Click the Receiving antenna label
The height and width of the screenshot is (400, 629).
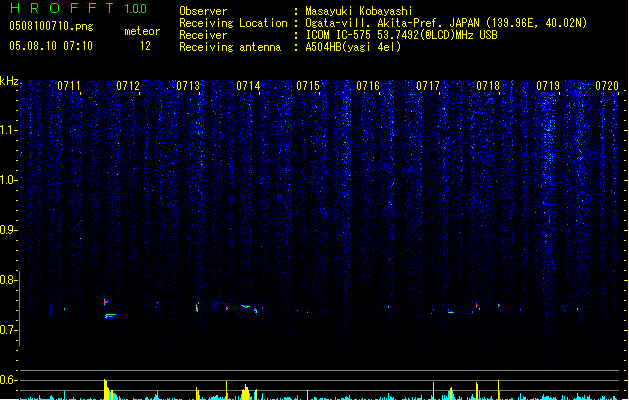pos(230,47)
